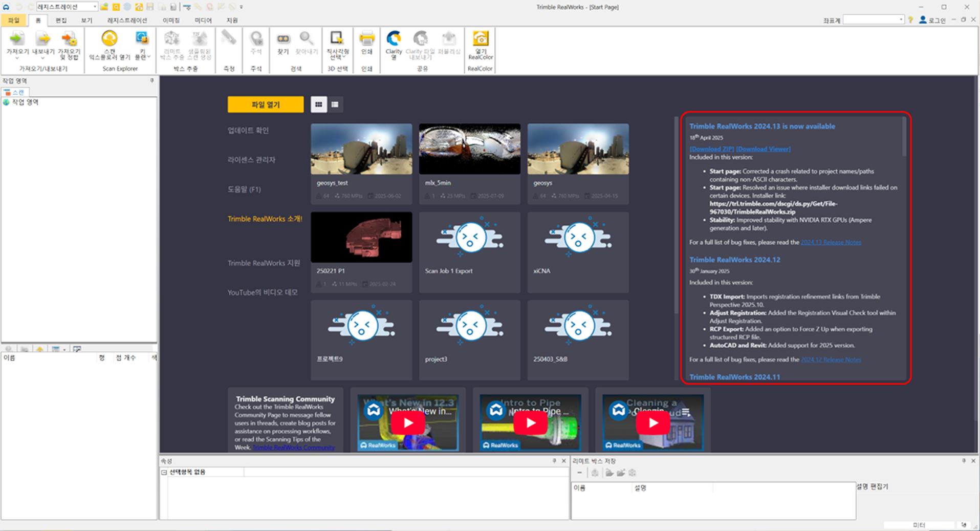The height and width of the screenshot is (531, 980).
Task: Click the 직사각형 선택 icon
Action: (x=337, y=38)
